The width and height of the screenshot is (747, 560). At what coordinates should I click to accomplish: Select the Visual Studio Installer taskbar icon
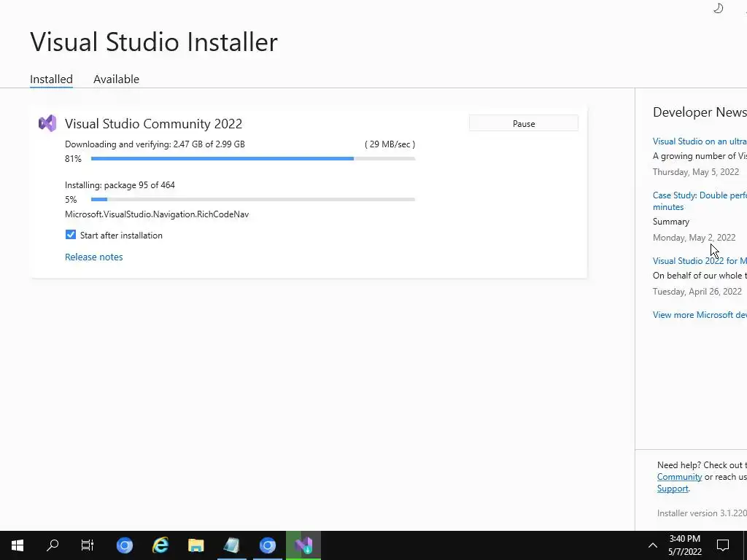(303, 545)
